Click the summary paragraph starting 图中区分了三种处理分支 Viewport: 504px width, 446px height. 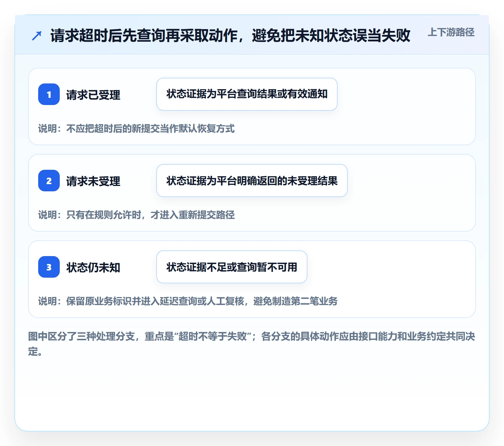(252, 344)
